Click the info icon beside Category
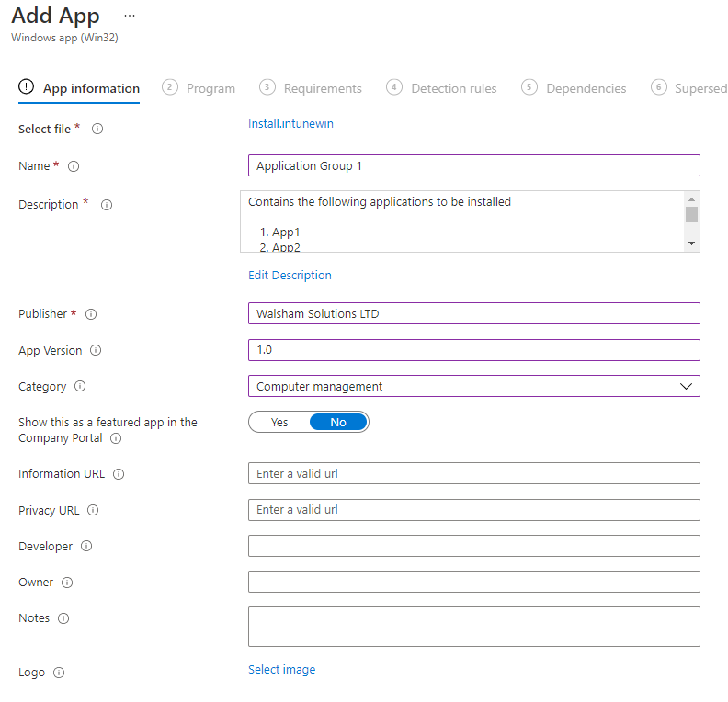 (x=80, y=386)
